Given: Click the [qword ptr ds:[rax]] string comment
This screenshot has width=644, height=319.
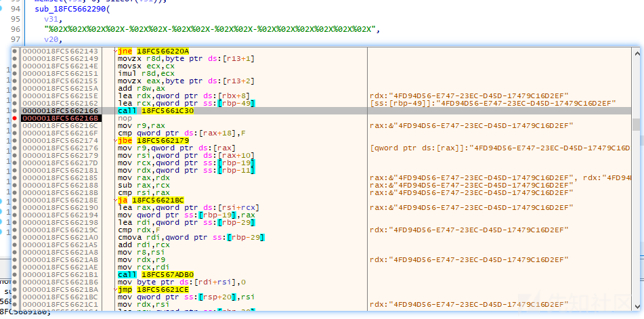Looking at the screenshot, I should pos(500,148).
